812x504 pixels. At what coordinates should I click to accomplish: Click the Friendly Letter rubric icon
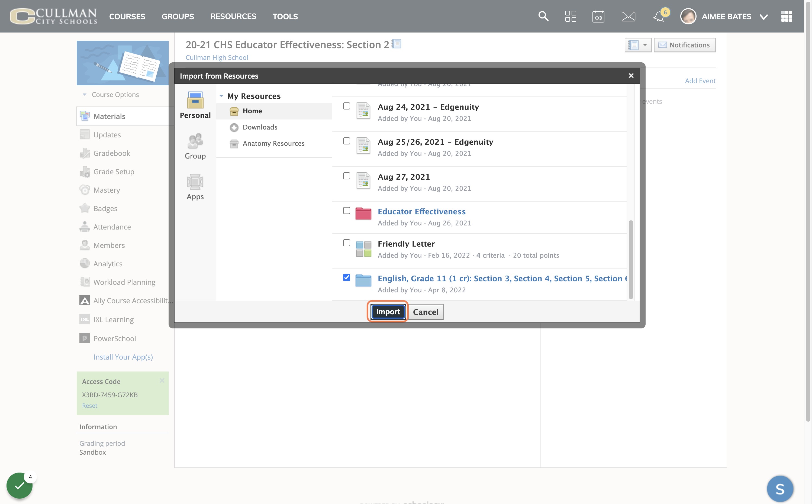coord(363,249)
